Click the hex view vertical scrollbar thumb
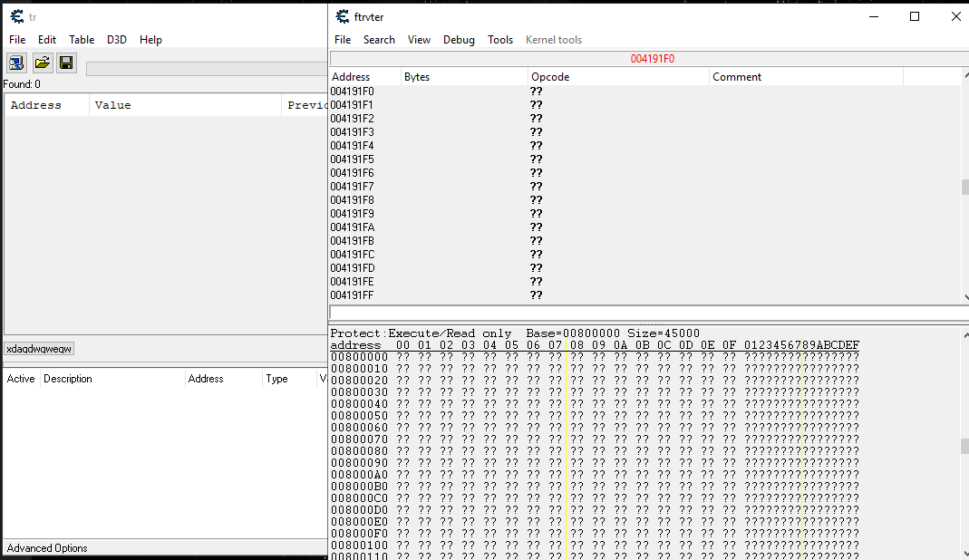The height and width of the screenshot is (560, 969). [965, 446]
